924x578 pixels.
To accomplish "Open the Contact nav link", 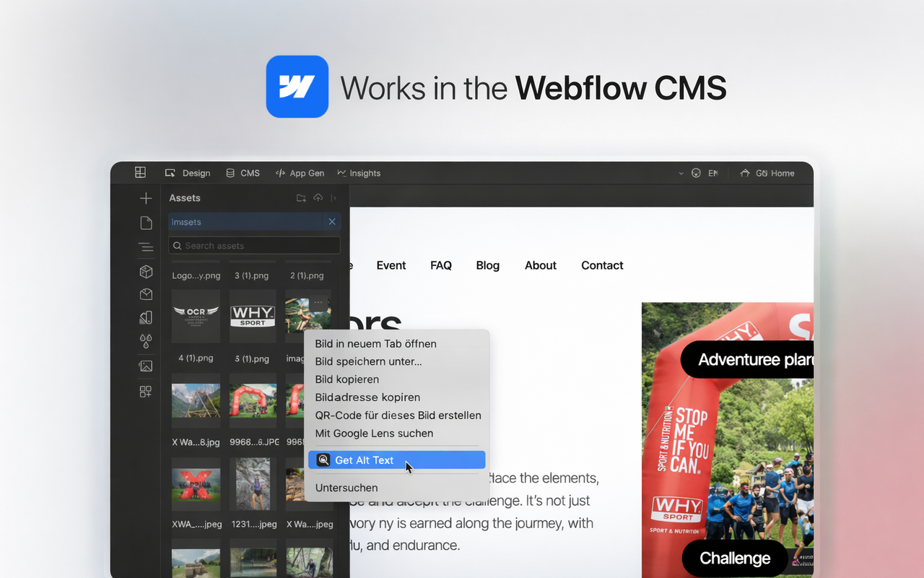I will (602, 265).
